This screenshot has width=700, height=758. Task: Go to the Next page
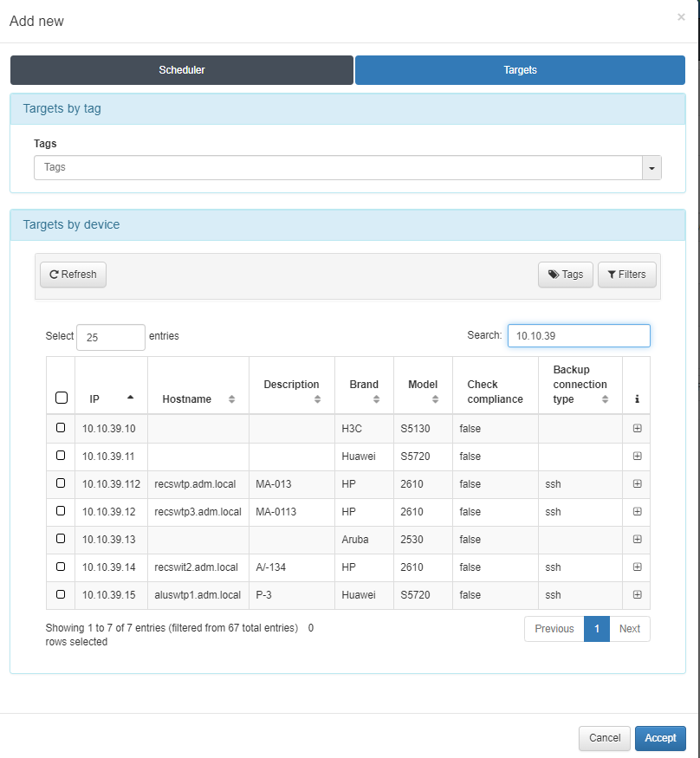[x=630, y=629]
